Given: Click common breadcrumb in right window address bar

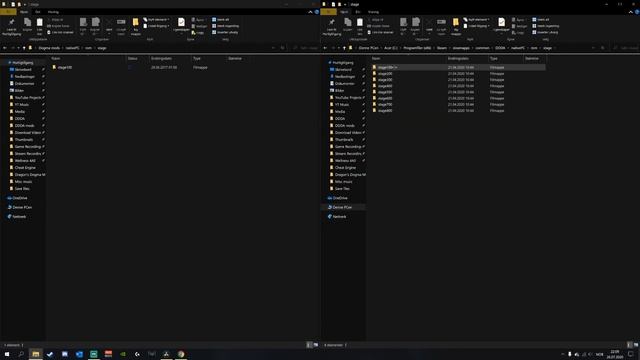Looking at the screenshot, I should (482, 48).
